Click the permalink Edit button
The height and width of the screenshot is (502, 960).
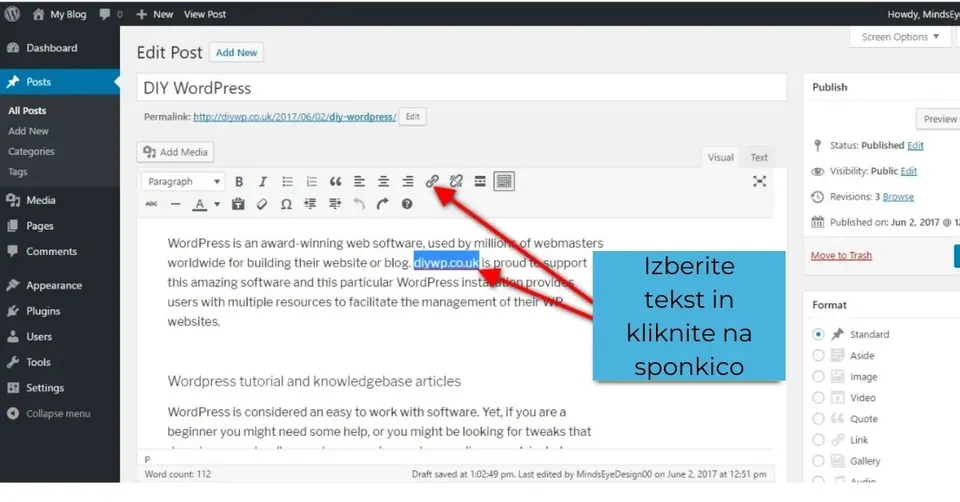point(413,116)
